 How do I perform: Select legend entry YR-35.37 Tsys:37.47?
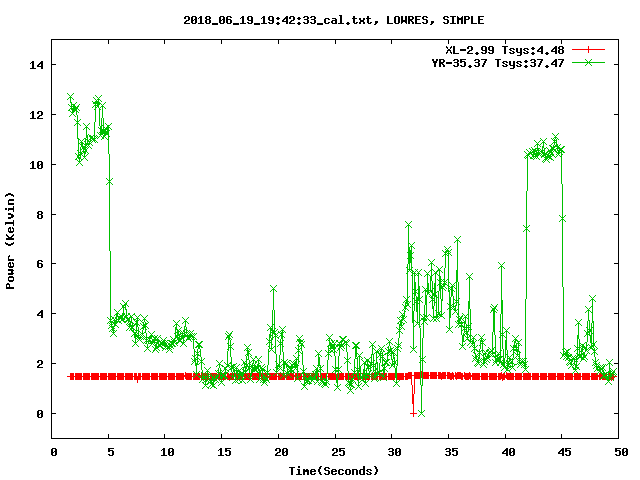(x=498, y=63)
